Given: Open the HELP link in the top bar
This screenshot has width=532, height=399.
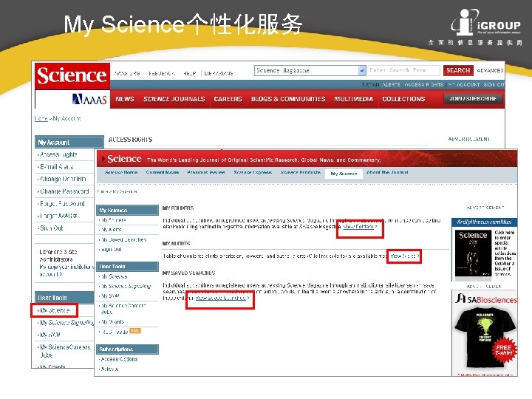Looking at the screenshot, I should point(190,73).
